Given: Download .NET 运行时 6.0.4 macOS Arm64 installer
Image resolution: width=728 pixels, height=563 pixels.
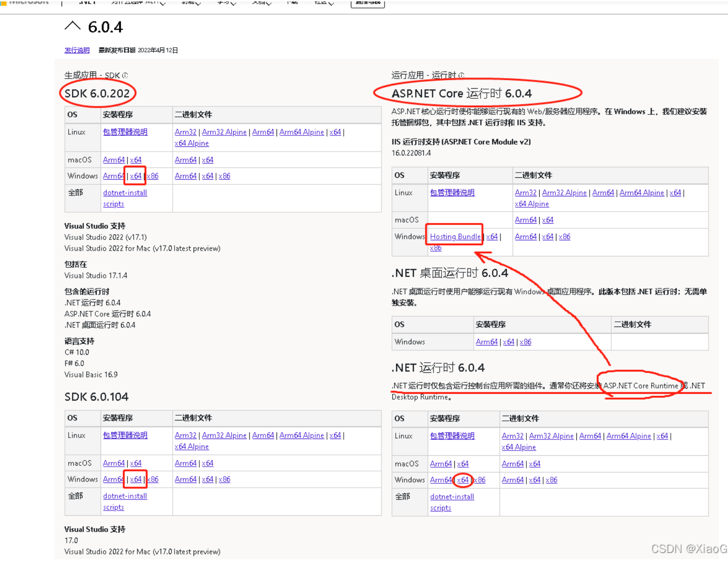Looking at the screenshot, I should tap(441, 464).
